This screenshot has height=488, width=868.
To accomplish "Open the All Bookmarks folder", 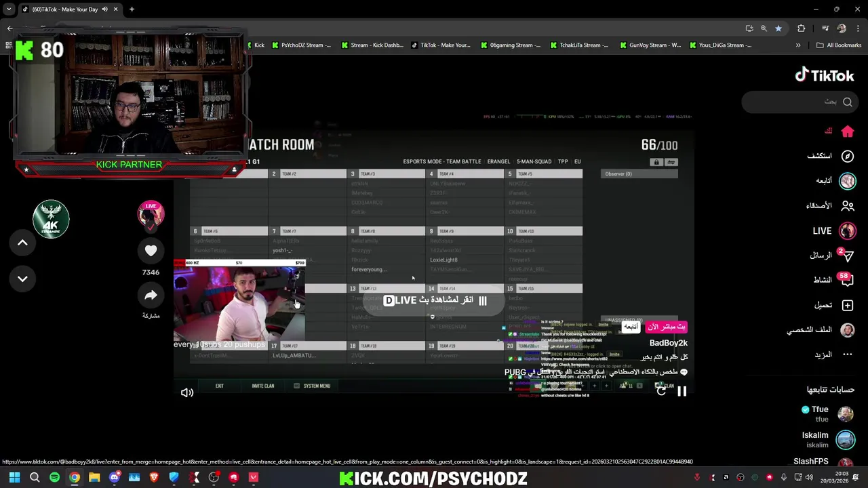I will point(839,45).
